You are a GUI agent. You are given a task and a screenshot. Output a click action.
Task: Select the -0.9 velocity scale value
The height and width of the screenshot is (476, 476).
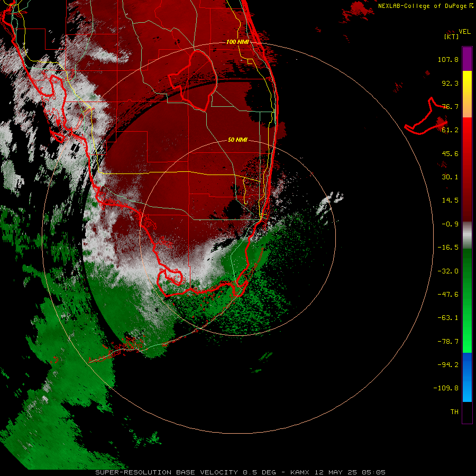click(x=450, y=224)
